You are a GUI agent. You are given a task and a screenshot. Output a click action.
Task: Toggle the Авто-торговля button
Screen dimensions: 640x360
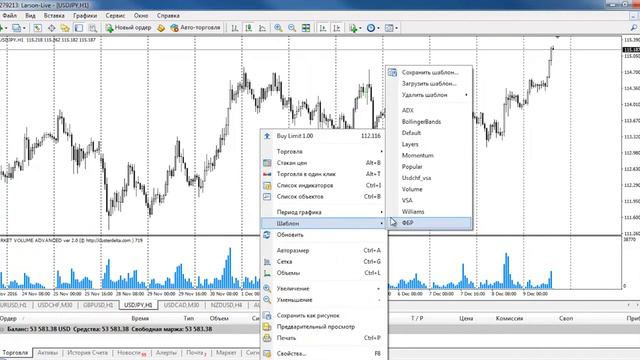pyautogui.click(x=195, y=28)
